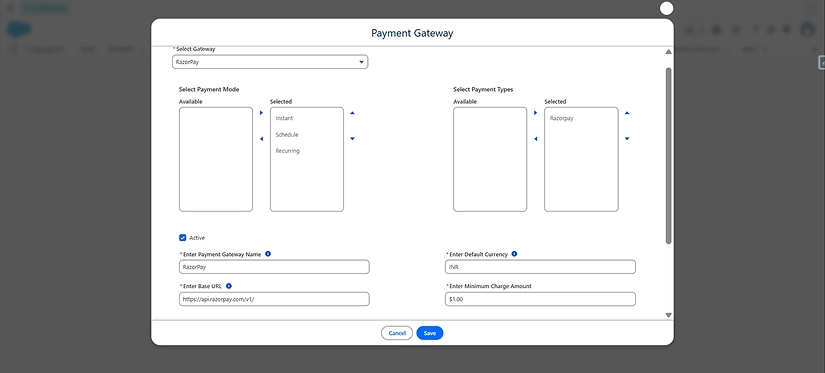Show info for Default Currency
Viewport: 825px width, 373px height.
pos(514,254)
